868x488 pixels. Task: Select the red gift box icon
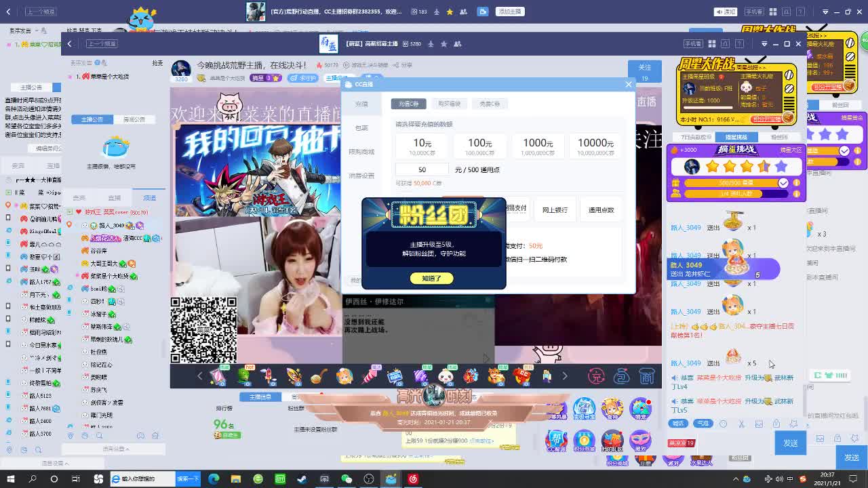coord(471,375)
